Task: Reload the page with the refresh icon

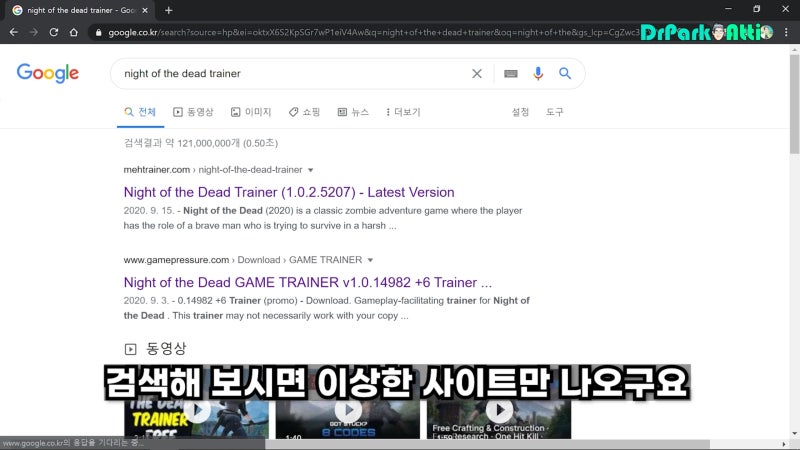Action: (54, 32)
